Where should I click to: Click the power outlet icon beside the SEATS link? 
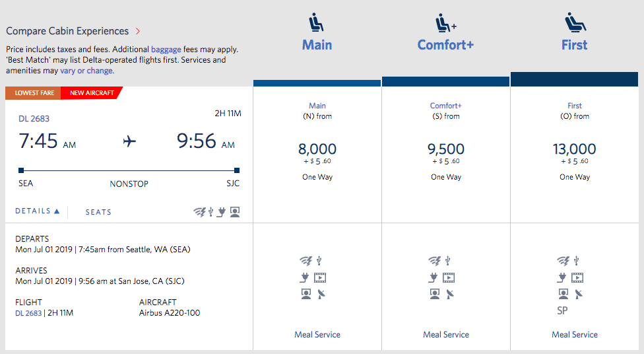point(221,212)
